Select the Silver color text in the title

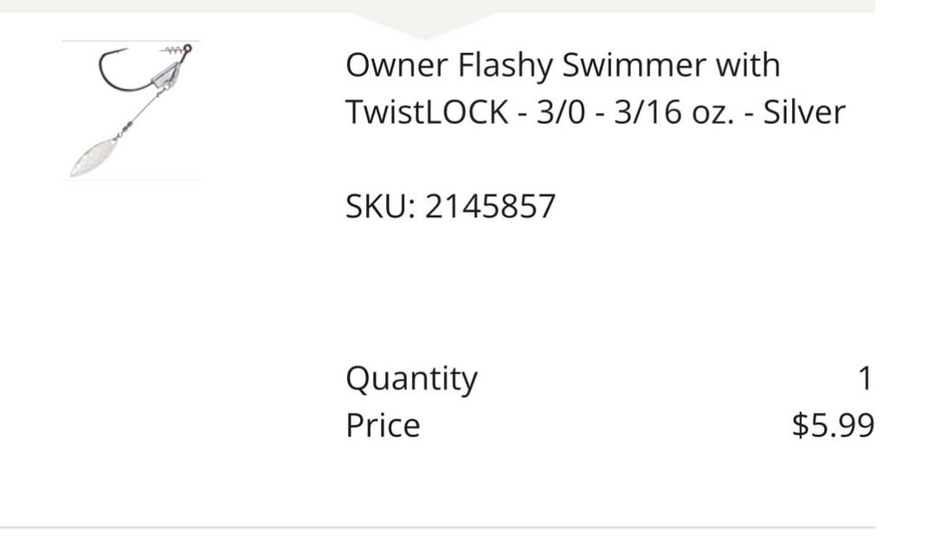click(803, 113)
